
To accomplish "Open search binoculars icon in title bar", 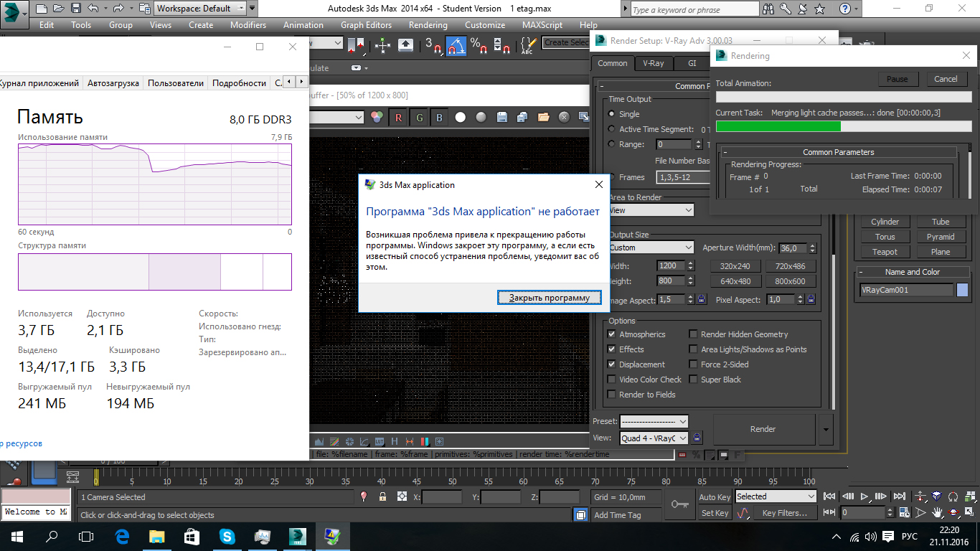I will point(769,9).
